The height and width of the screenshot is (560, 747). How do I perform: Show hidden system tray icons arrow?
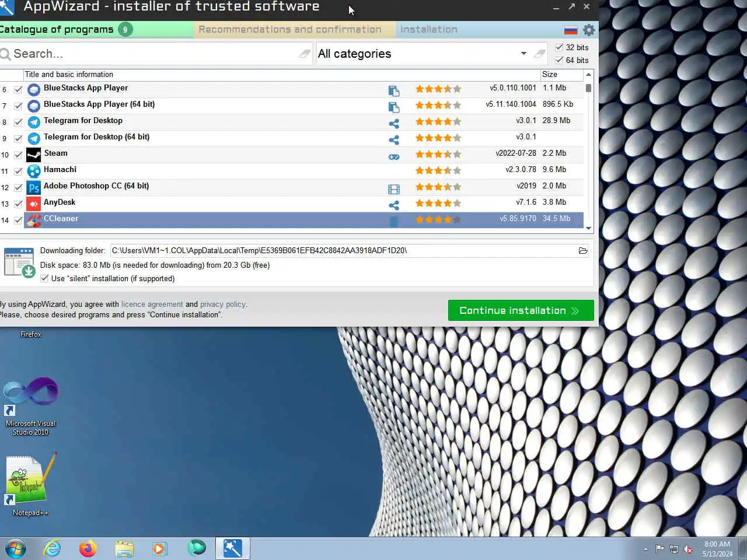tap(645, 549)
